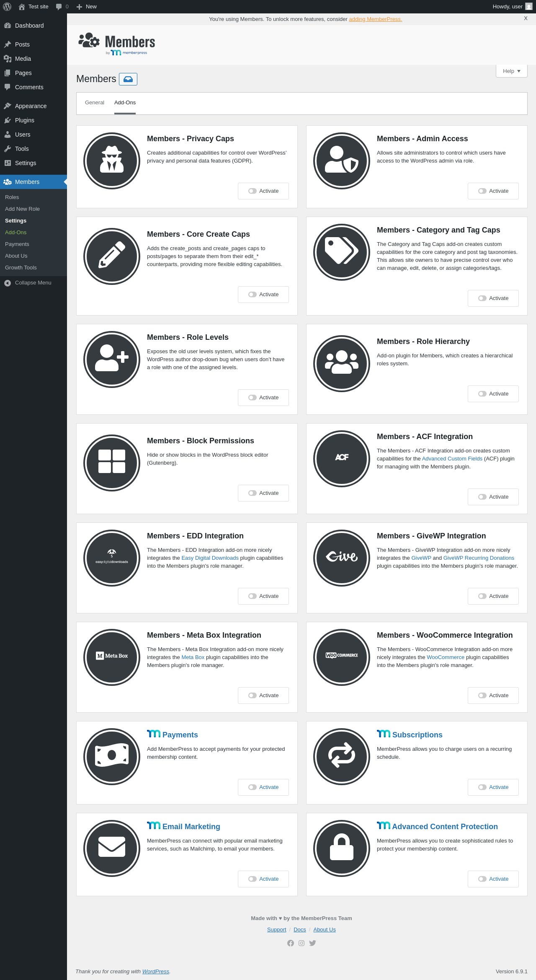536x980 pixels.
Task: Click the Email Marketing envelope icon
Action: coord(112,848)
